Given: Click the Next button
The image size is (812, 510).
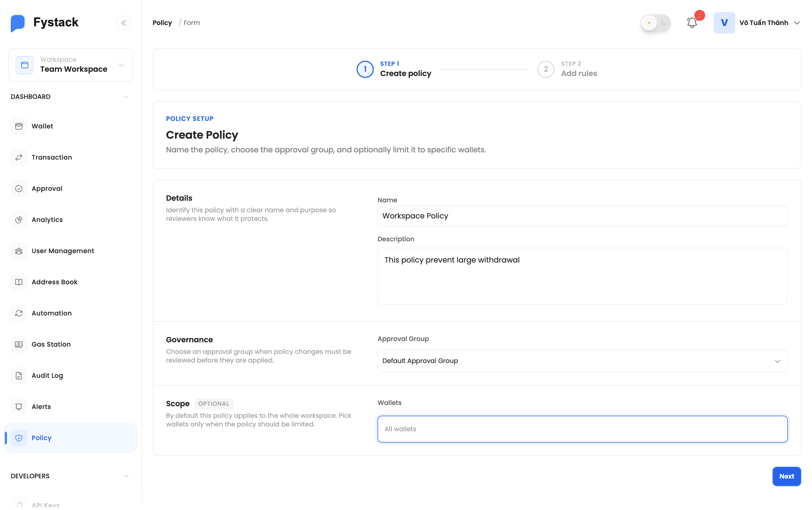Looking at the screenshot, I should pyautogui.click(x=786, y=476).
